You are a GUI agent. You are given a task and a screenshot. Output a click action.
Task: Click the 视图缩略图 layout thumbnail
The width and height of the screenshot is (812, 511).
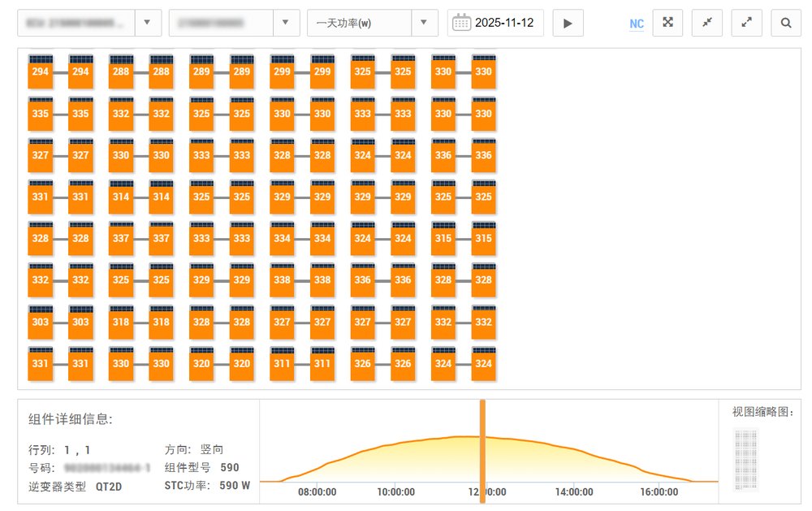coord(745,460)
